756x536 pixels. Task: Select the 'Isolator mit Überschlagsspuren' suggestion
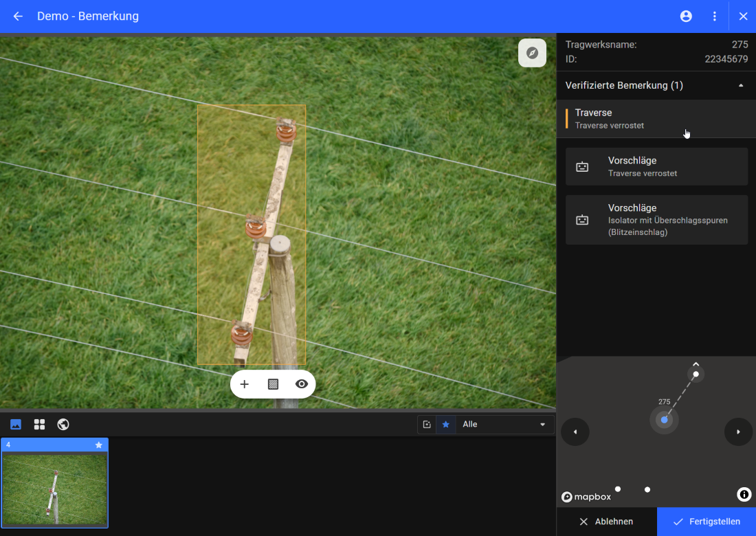coord(656,220)
